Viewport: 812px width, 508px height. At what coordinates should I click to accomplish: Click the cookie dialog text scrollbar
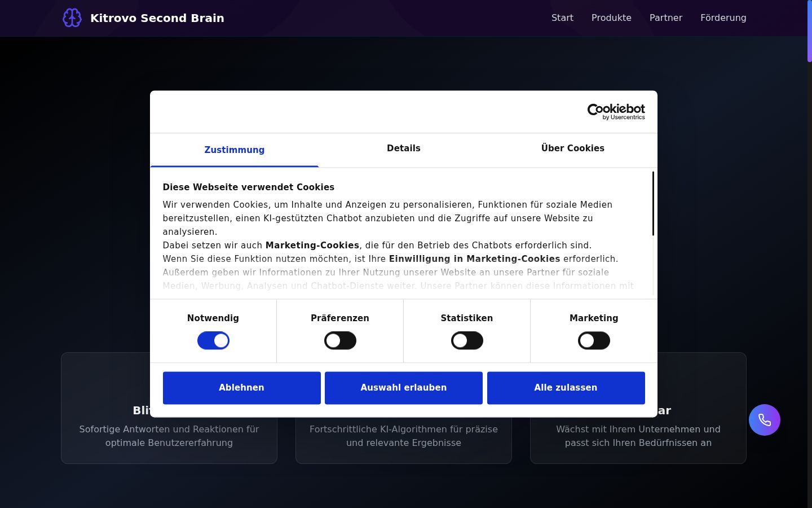[x=653, y=204]
